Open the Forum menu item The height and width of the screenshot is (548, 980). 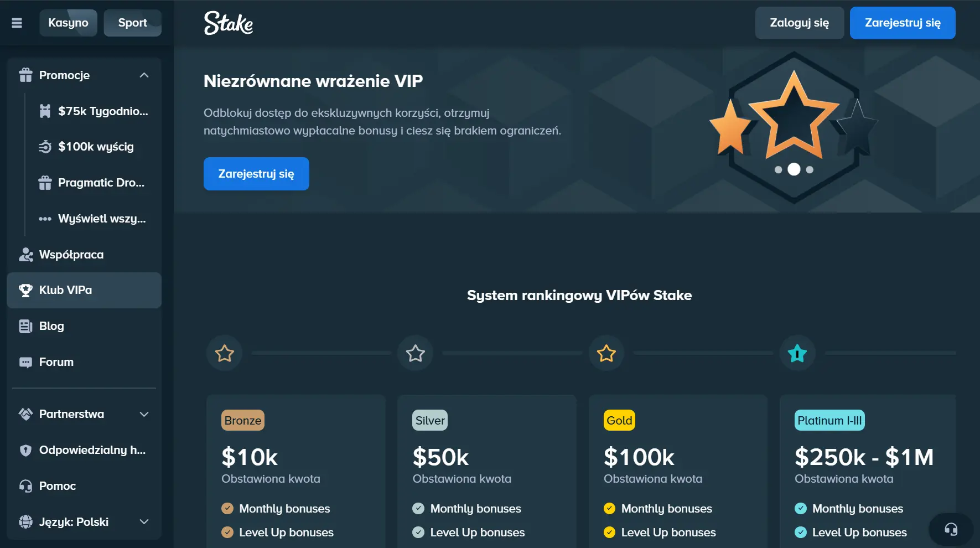coord(84,362)
